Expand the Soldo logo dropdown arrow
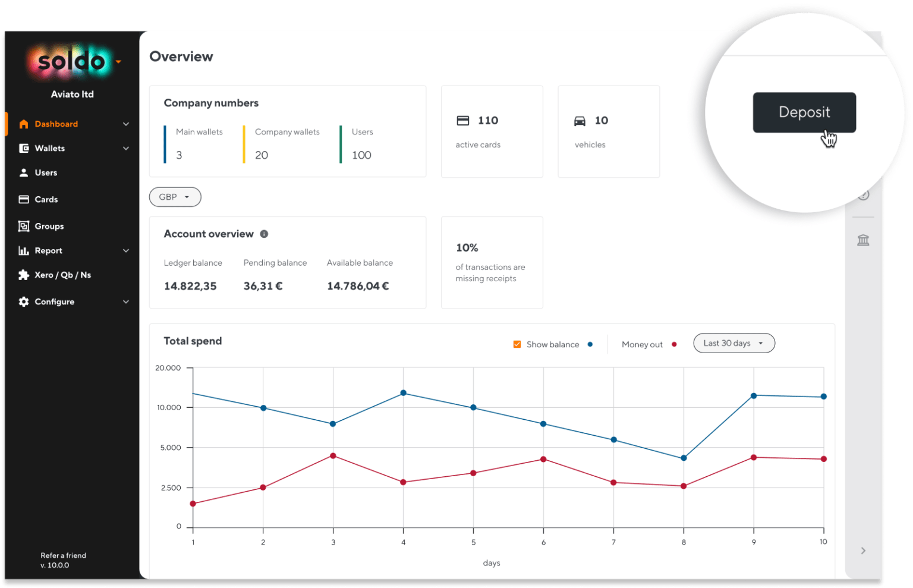 coord(118,62)
